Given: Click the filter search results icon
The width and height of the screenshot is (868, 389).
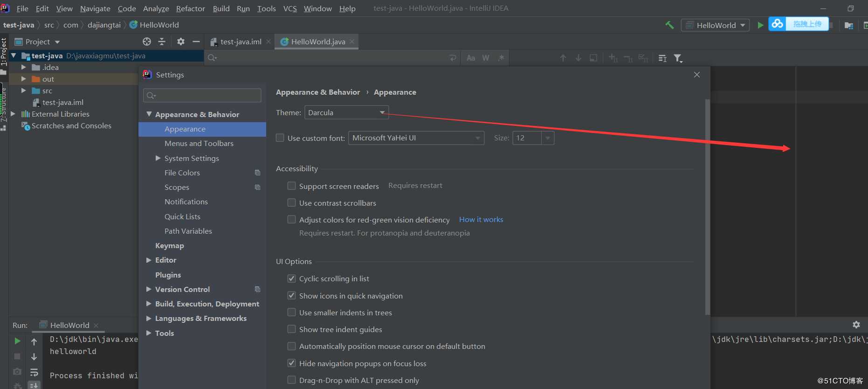Looking at the screenshot, I should [x=678, y=58].
